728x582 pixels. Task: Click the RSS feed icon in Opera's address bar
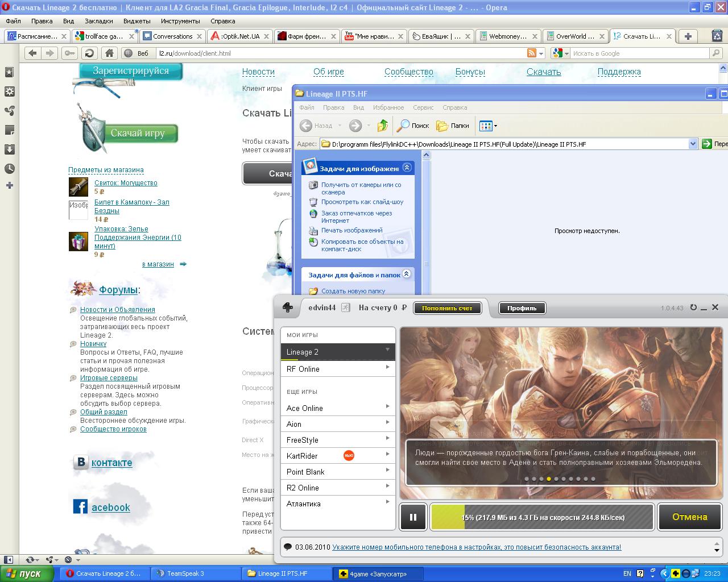[x=532, y=53]
